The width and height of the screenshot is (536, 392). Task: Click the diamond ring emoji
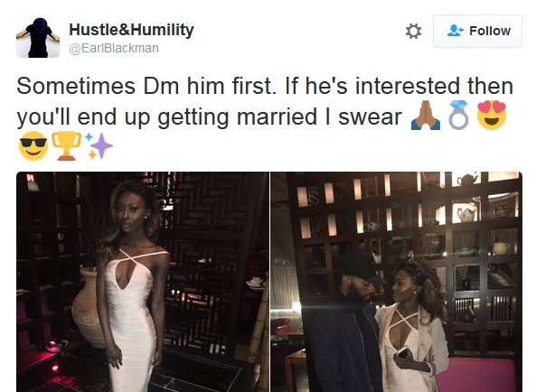pos(458,115)
